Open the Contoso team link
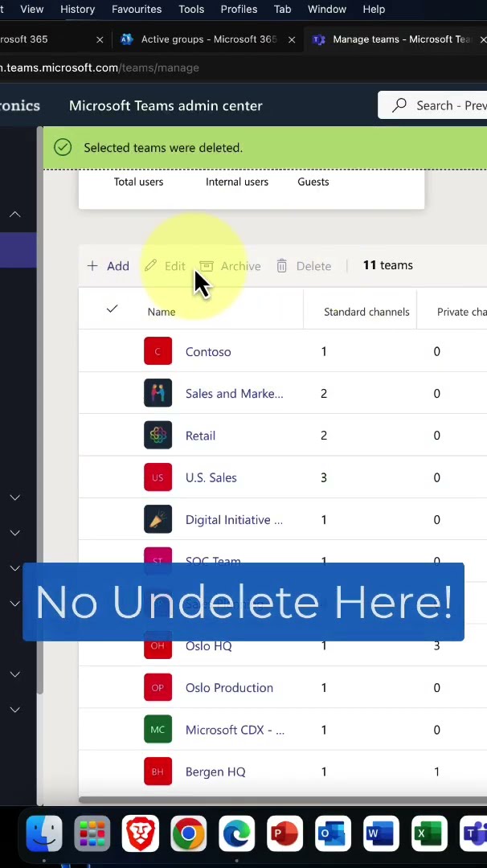Screen dimensions: 487x868 click(208, 351)
